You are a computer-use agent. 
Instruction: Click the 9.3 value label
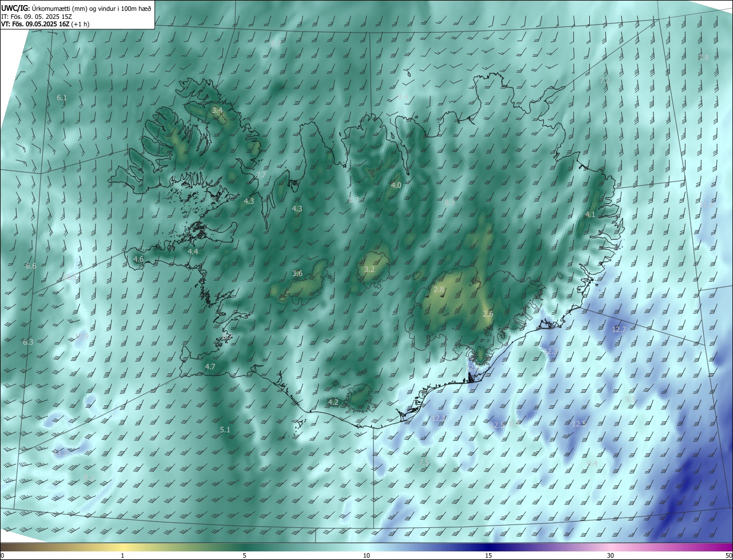pyautogui.click(x=629, y=399)
